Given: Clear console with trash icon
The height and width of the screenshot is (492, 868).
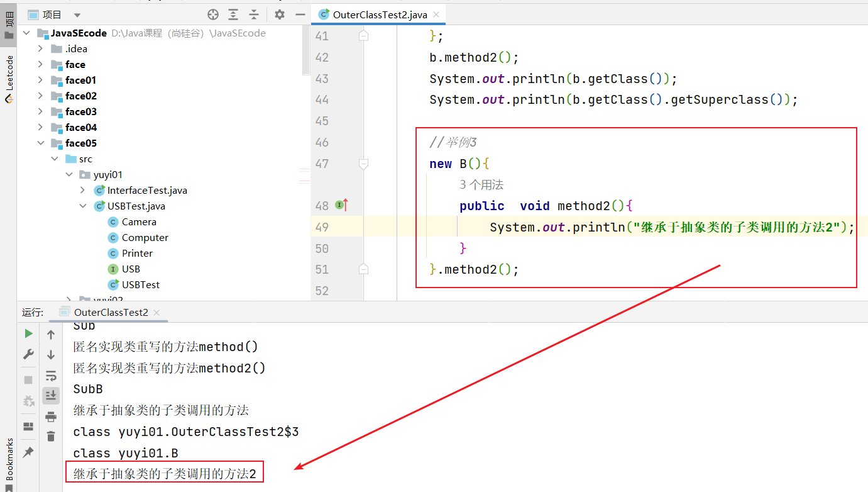Looking at the screenshot, I should click(51, 436).
